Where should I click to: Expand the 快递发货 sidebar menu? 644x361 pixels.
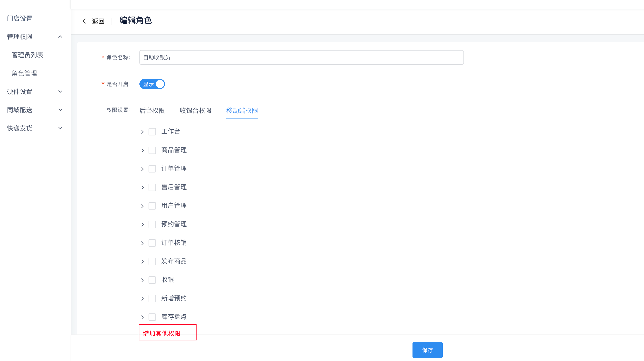point(35,128)
